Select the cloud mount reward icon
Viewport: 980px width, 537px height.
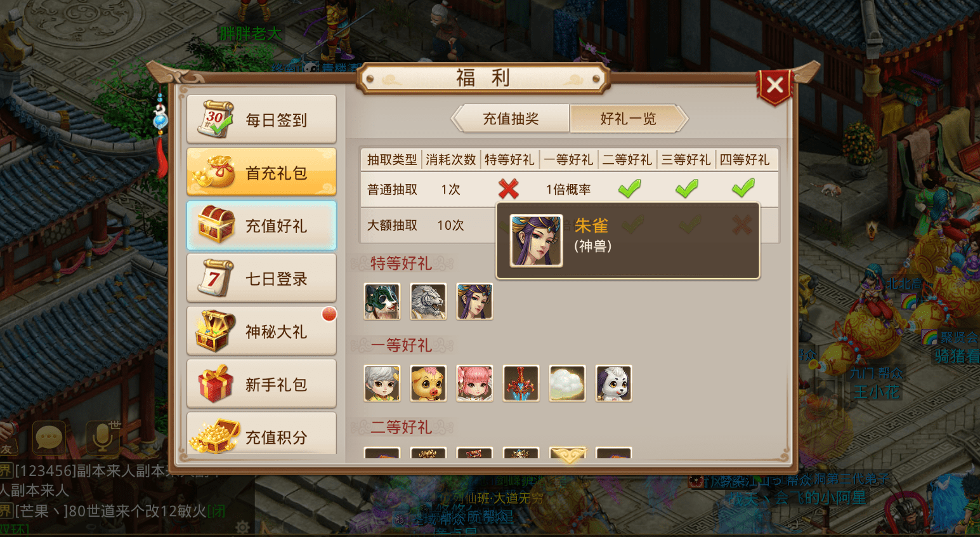(567, 383)
